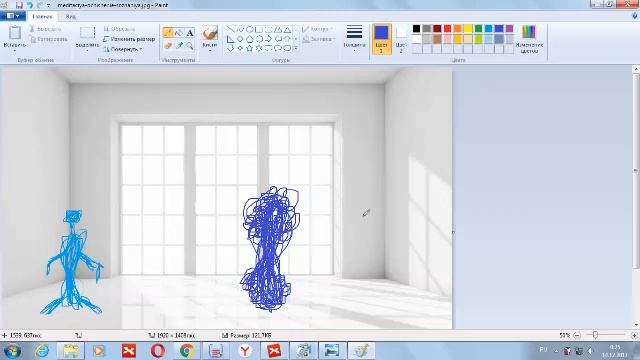The width and height of the screenshot is (640, 360).
Task: Open the shape Fill dropdown
Action: click(x=319, y=39)
